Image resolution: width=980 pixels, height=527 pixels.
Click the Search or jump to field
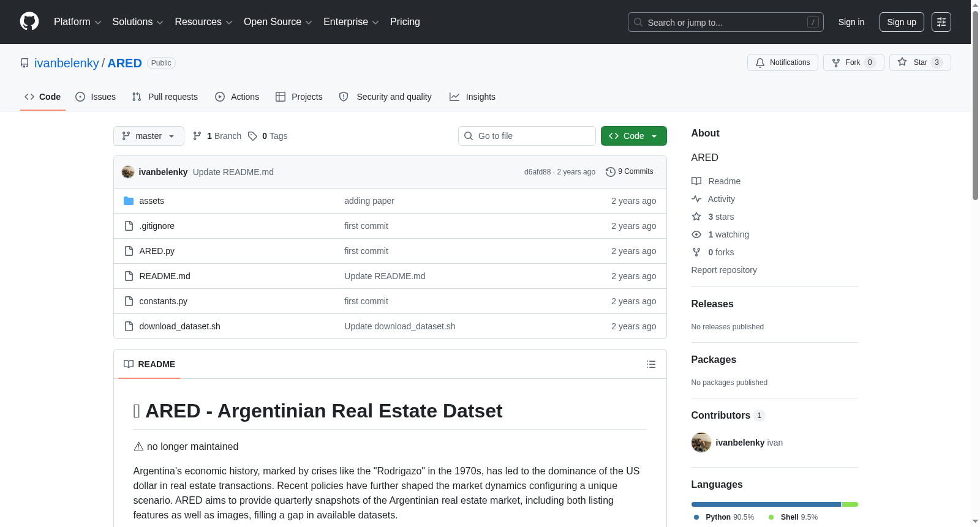[x=725, y=22]
